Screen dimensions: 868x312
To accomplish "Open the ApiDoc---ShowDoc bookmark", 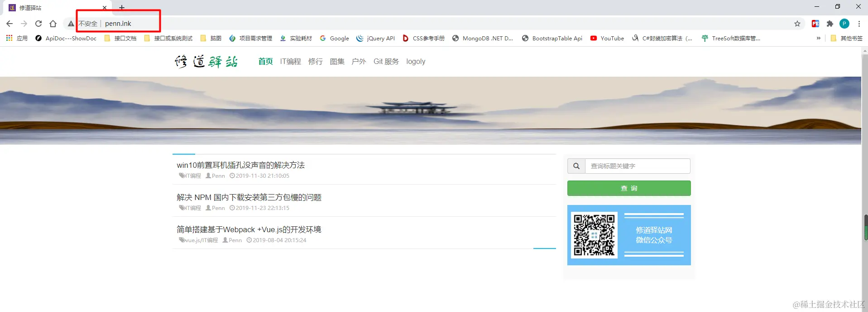I will (66, 38).
